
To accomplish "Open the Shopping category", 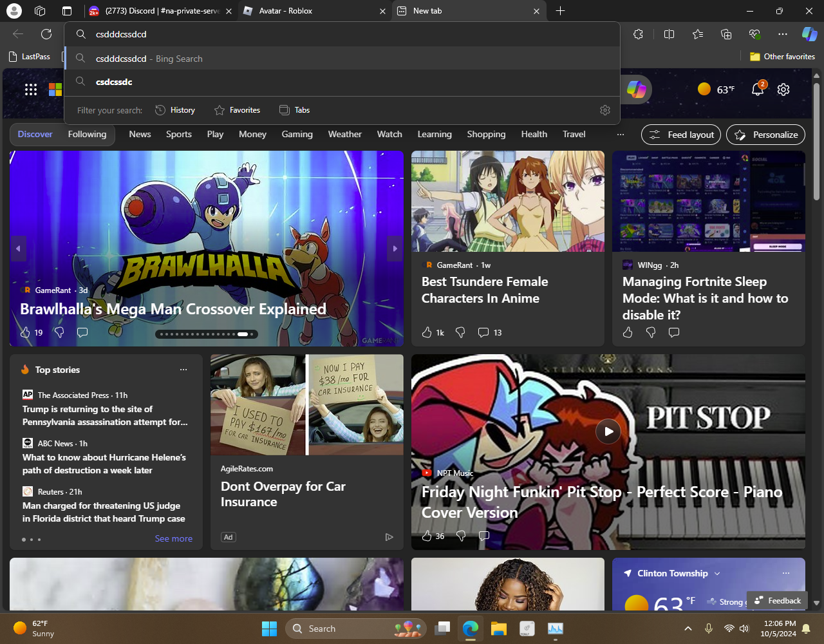I will (x=486, y=134).
